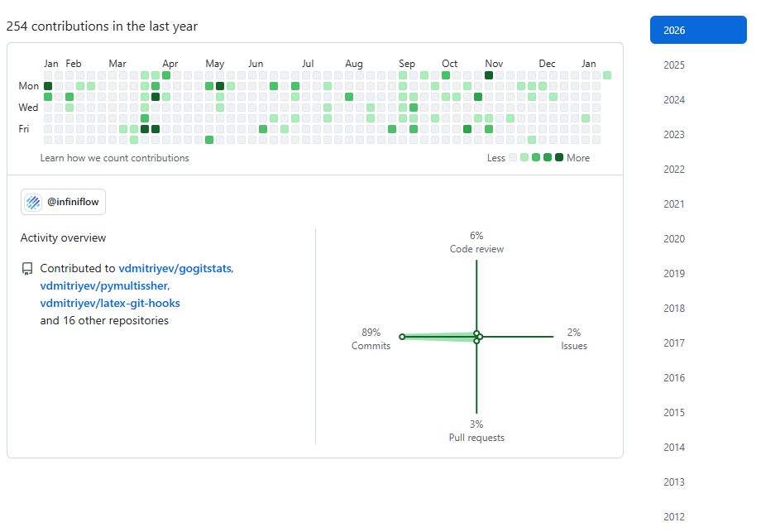Click the 89% Commits axis label
This screenshot has height=532, width=761.
click(x=371, y=339)
